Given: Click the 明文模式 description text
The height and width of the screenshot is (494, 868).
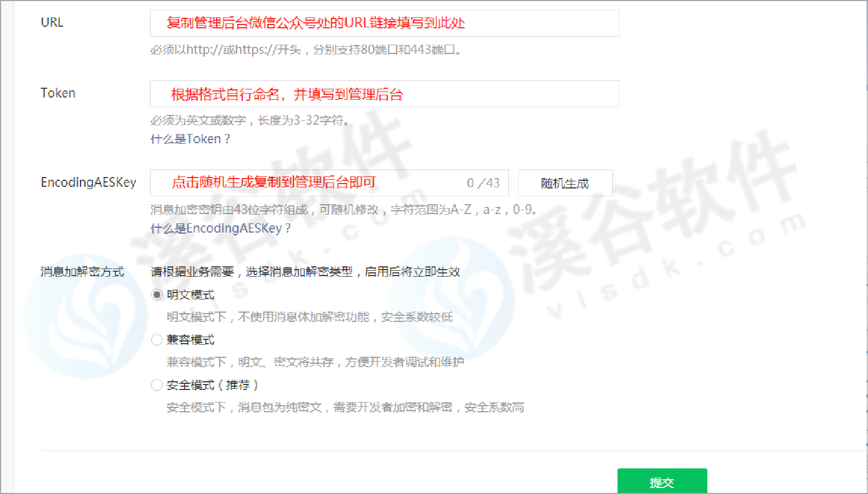Looking at the screenshot, I should (x=309, y=317).
